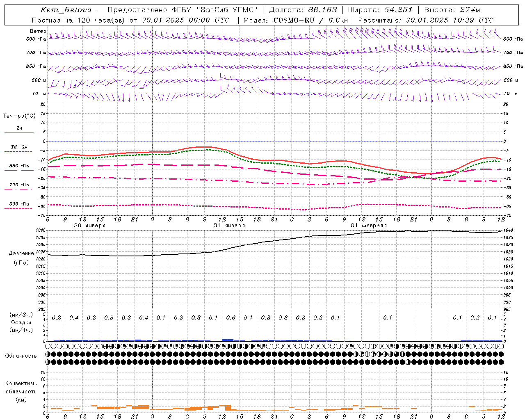Select the longitude value Долгота: 86.163
Screen dimensions: 525x420
(303, 10)
